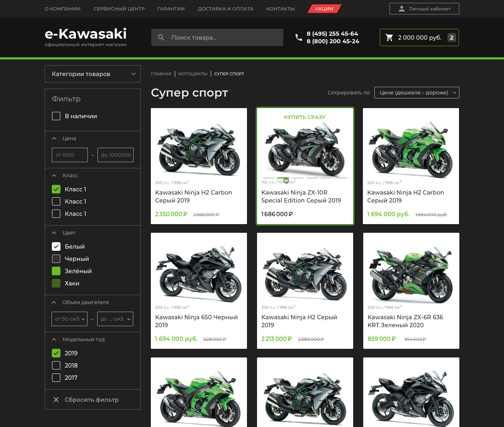Open Kawasaki Ninja ZX-6R 636 KRT title
Screen dimensions: 504x427
pos(405,321)
